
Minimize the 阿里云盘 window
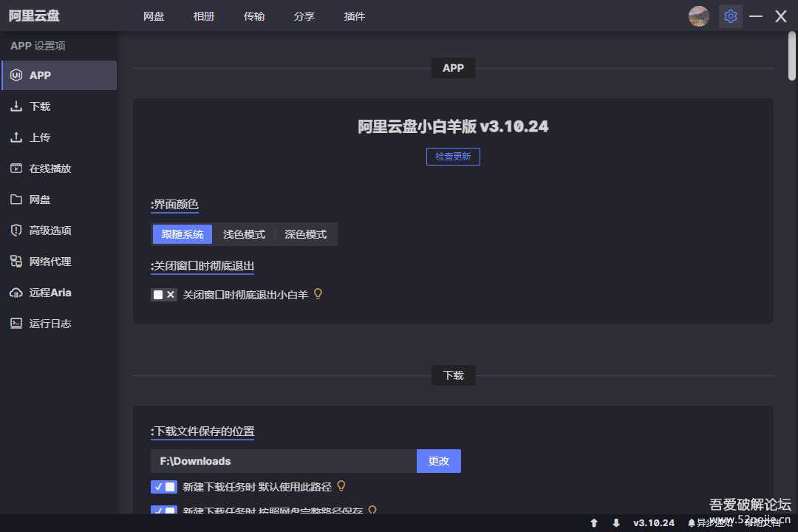(756, 16)
